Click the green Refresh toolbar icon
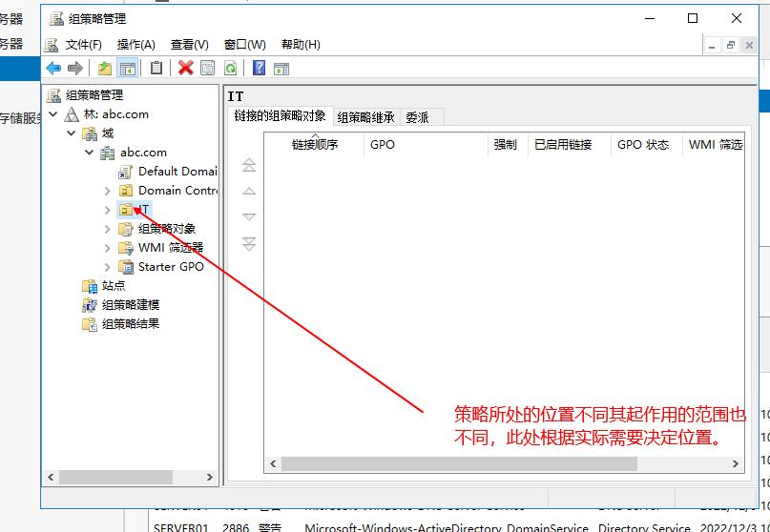This screenshot has height=532, width=770. [230, 68]
